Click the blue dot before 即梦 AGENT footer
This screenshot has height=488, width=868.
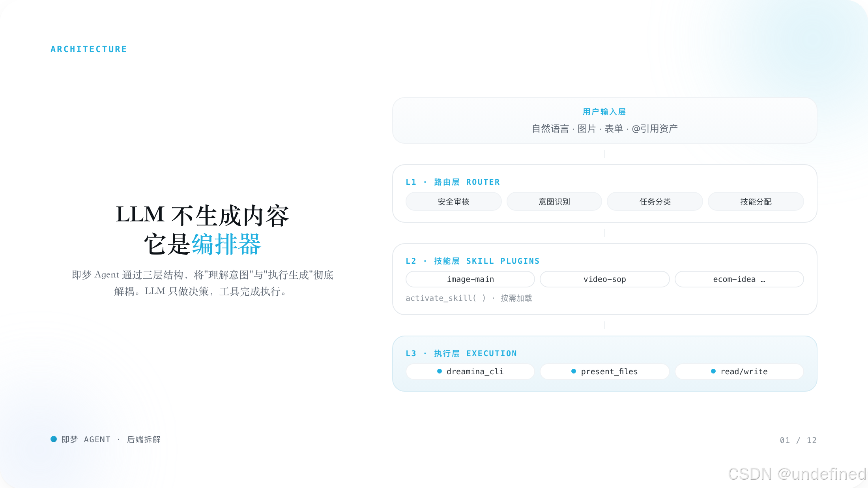[x=54, y=439]
